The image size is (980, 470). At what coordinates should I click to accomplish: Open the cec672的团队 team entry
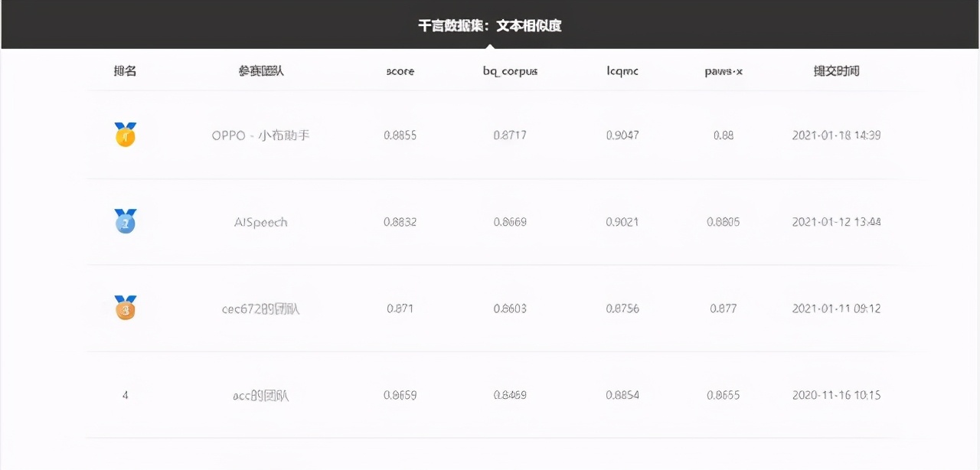[261, 308]
